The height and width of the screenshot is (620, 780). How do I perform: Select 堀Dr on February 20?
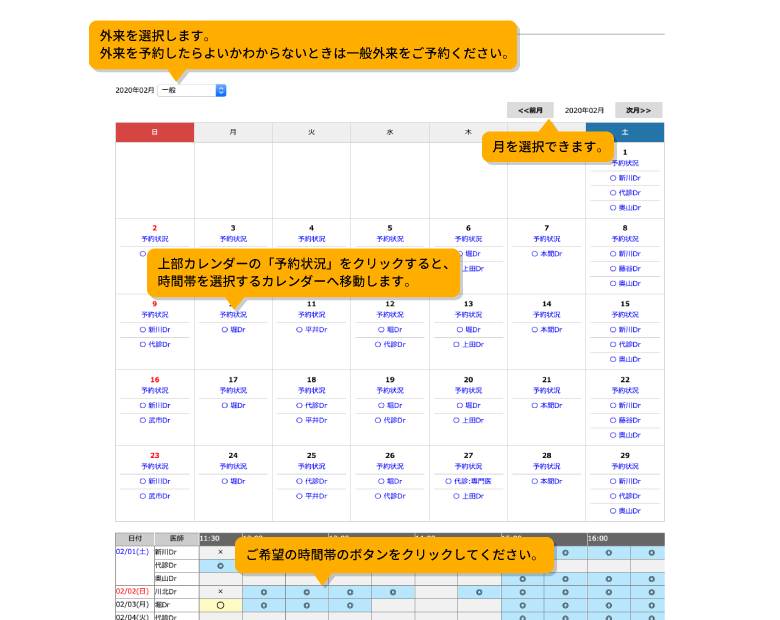pyautogui.click(x=468, y=406)
